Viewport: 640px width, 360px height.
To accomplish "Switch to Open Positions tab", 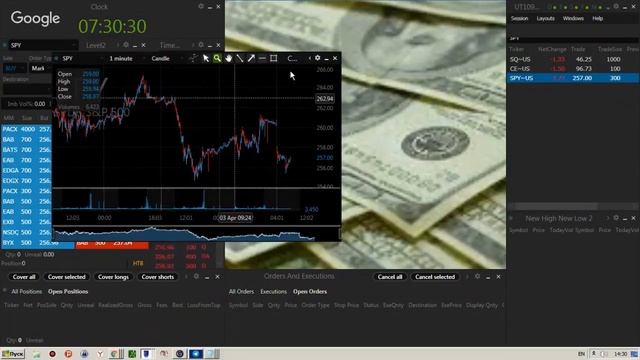I will click(68, 291).
